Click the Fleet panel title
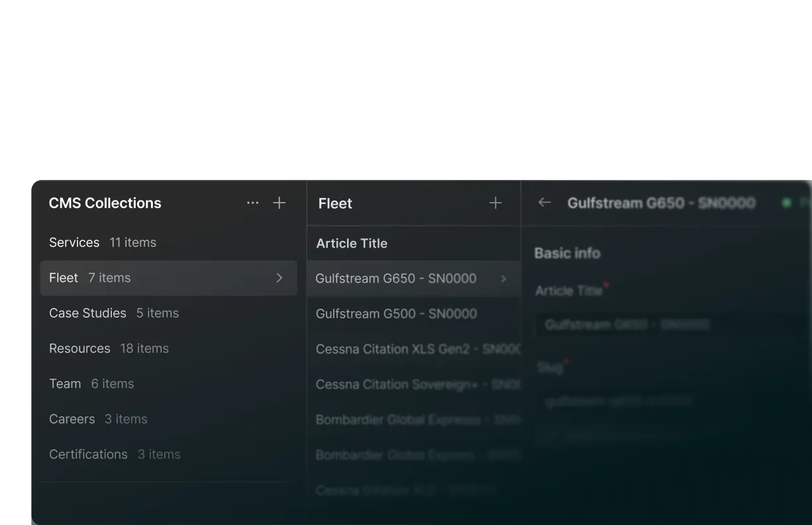This screenshot has height=525, width=812. (335, 203)
